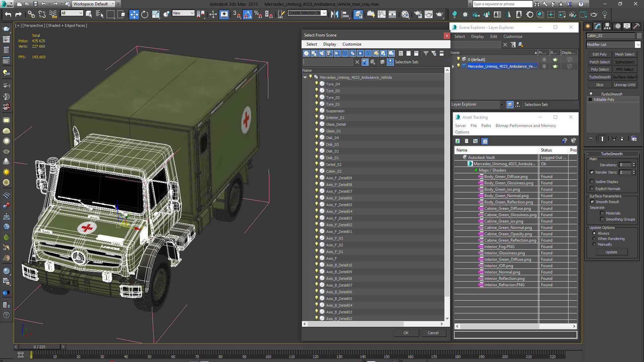Click the Refresh icon in Asset Tracking
The image size is (644, 362).
point(458,141)
